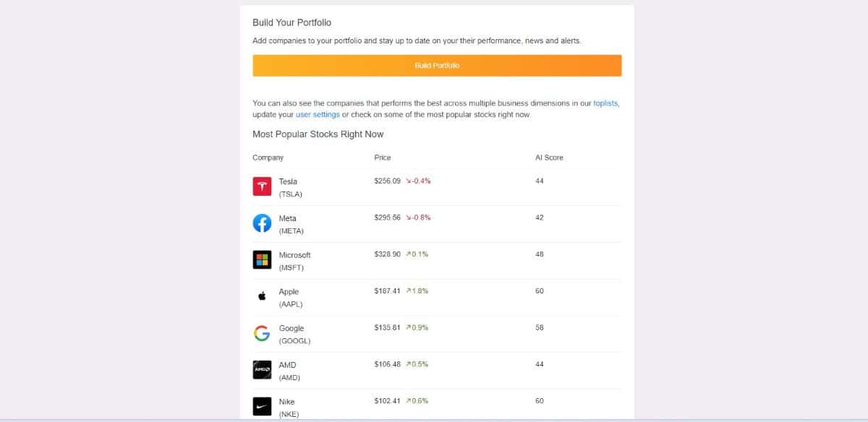Open the toplists link
This screenshot has width=868, height=422.
coord(606,103)
